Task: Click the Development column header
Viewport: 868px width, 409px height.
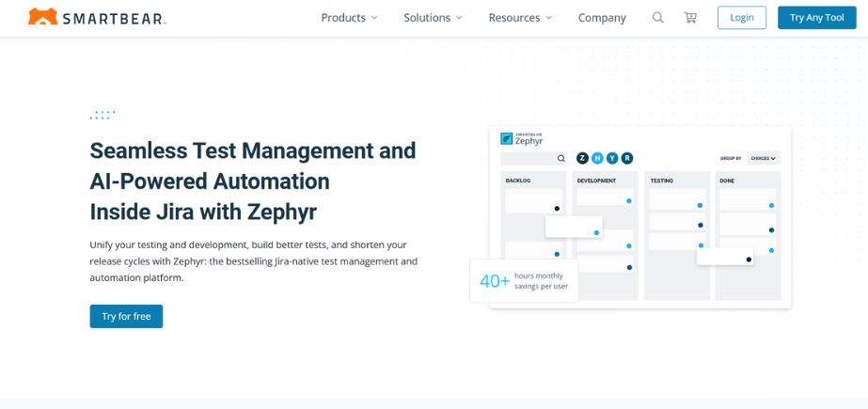Action: click(596, 181)
